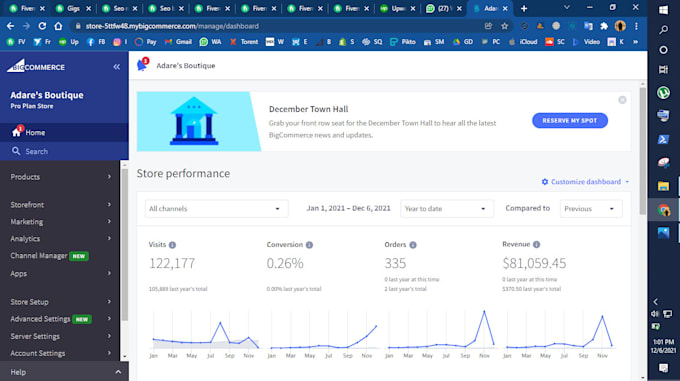Click the browser forward arrow

tap(26, 26)
